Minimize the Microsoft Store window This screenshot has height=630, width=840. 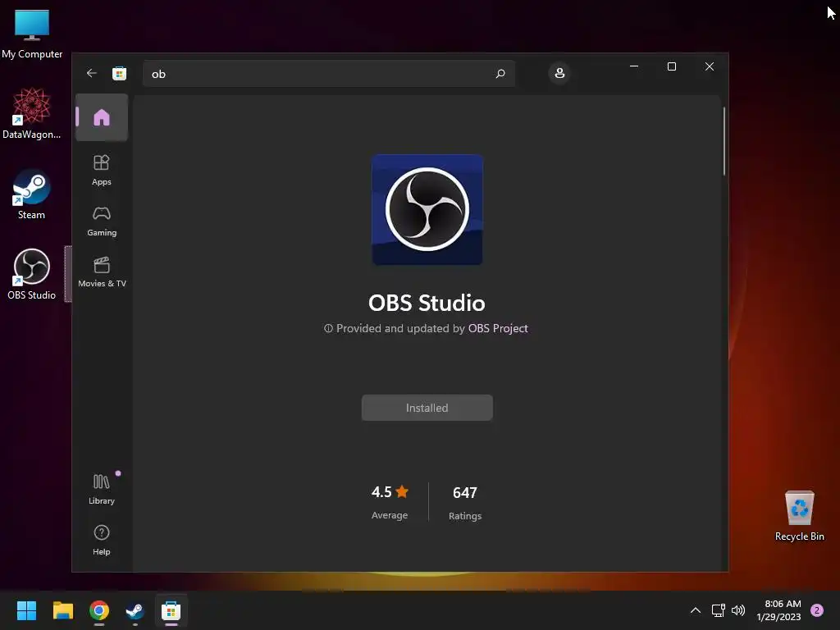pos(634,66)
